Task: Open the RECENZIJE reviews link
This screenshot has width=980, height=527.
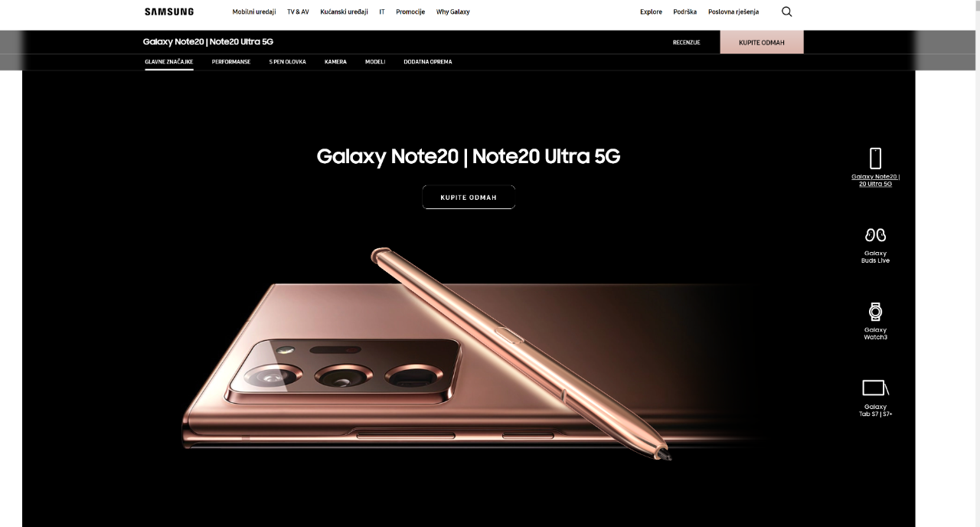Action: (687, 42)
